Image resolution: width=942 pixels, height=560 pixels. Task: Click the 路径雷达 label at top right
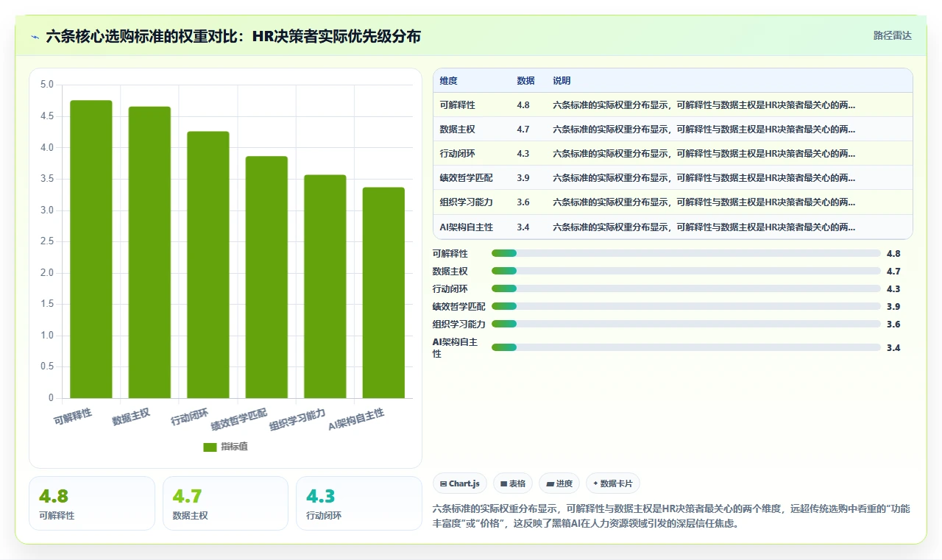click(892, 35)
